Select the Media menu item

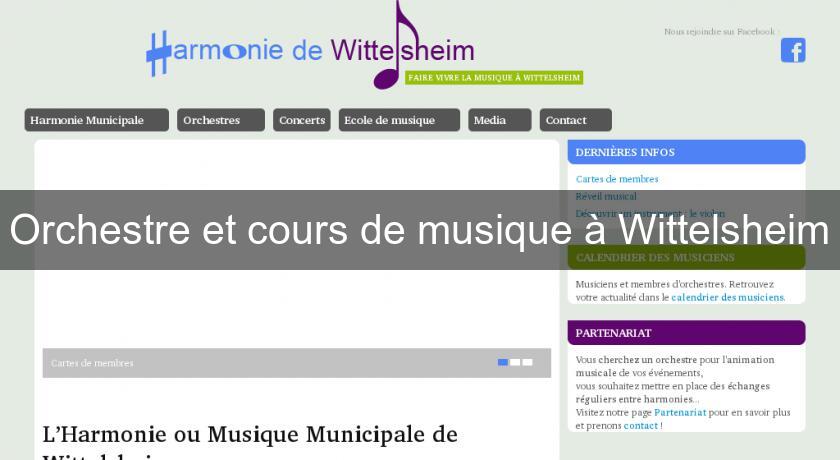tap(500, 120)
